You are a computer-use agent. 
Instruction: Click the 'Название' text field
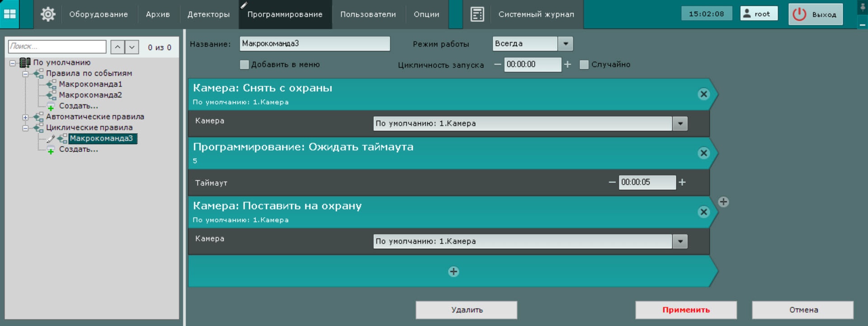(x=314, y=44)
